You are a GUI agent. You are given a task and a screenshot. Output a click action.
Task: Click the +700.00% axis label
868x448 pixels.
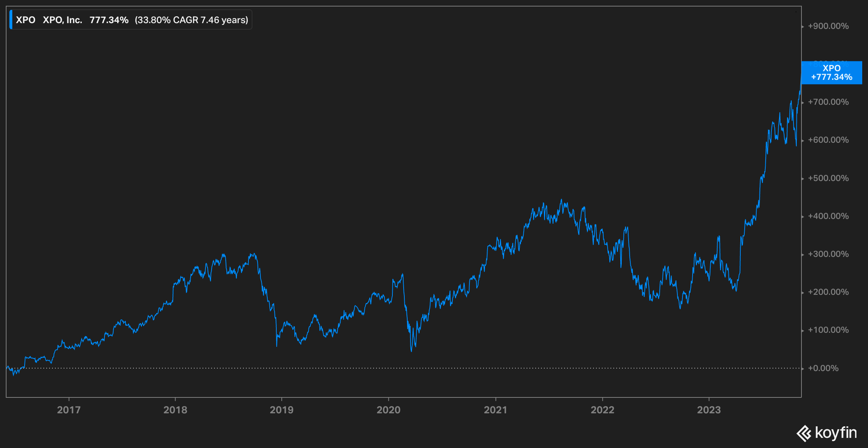point(828,102)
